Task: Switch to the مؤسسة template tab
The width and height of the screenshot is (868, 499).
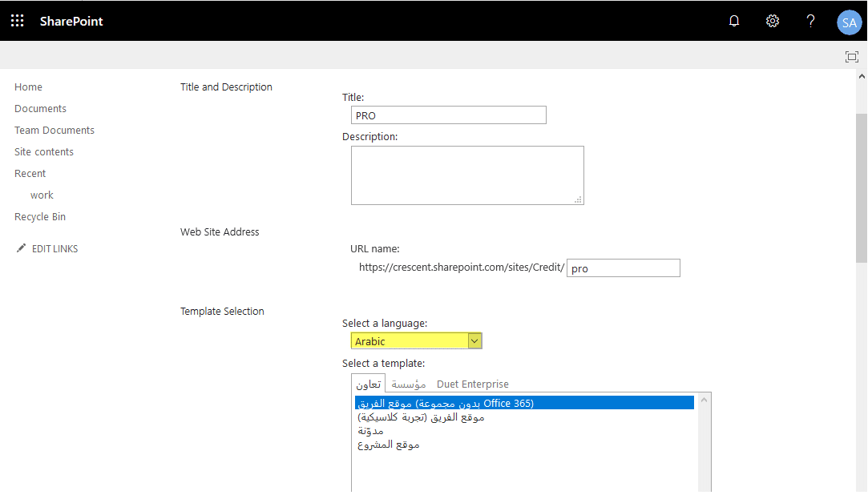Action: click(409, 384)
